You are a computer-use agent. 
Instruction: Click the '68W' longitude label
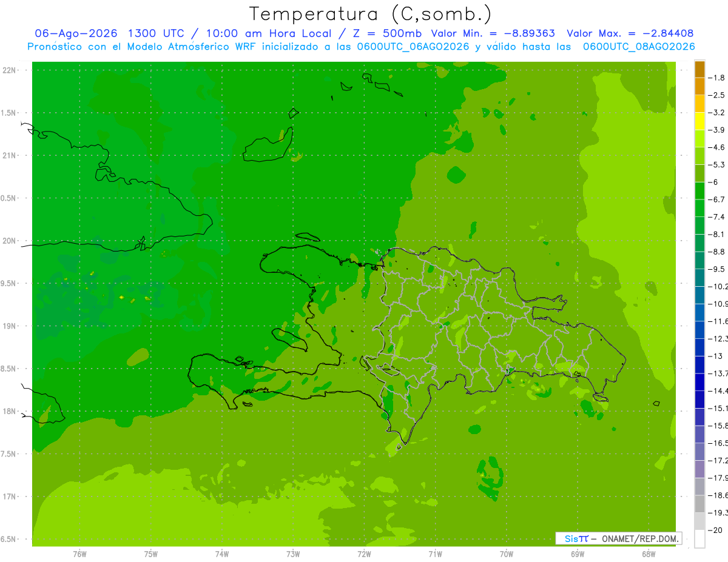[649, 555]
